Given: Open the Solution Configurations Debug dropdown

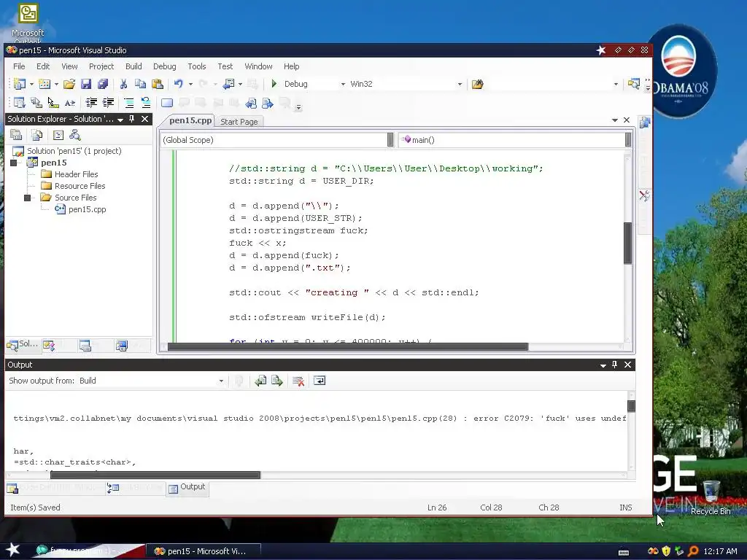Looking at the screenshot, I should tap(343, 84).
